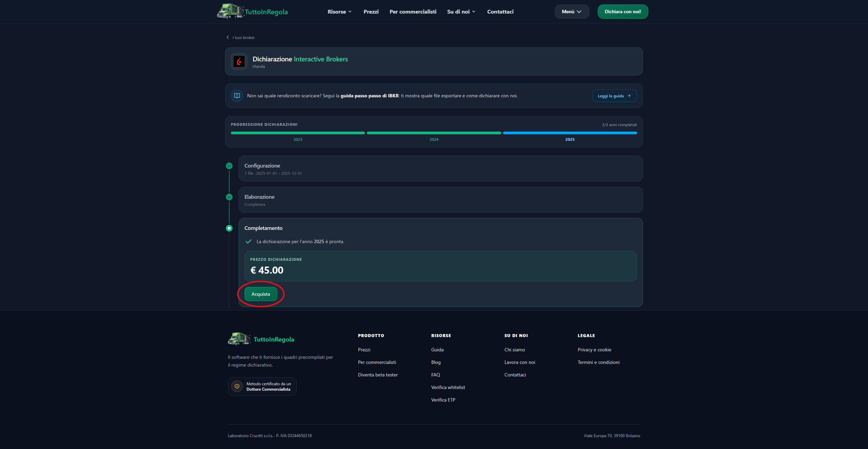Click the Configurazione step checkmark icon

coord(229,166)
